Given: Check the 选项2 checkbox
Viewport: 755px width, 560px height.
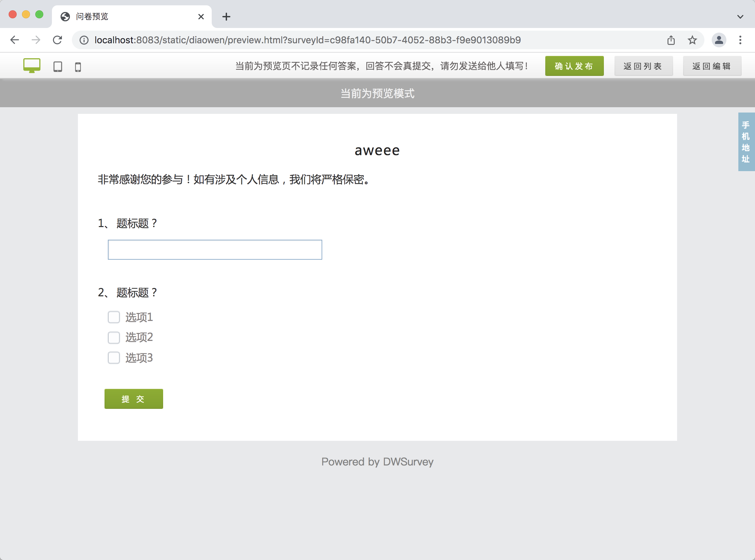Looking at the screenshot, I should click(114, 337).
